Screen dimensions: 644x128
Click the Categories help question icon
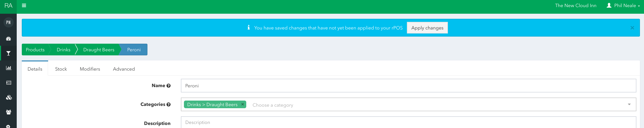coord(168,104)
